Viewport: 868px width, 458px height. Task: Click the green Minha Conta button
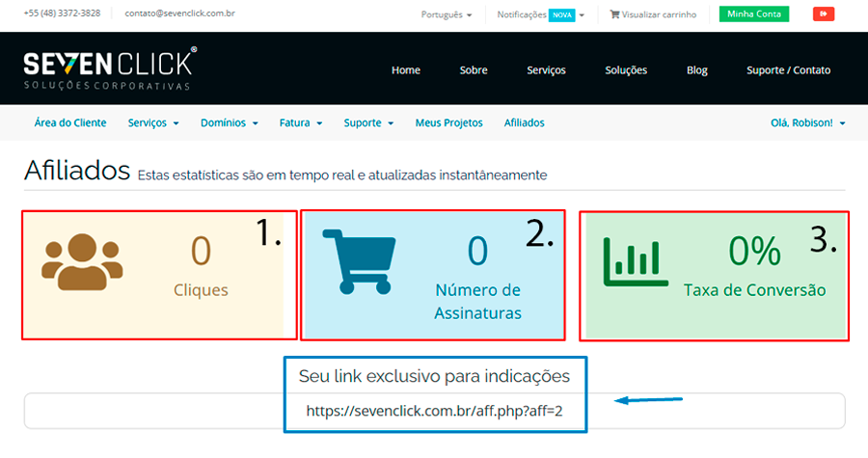click(753, 14)
